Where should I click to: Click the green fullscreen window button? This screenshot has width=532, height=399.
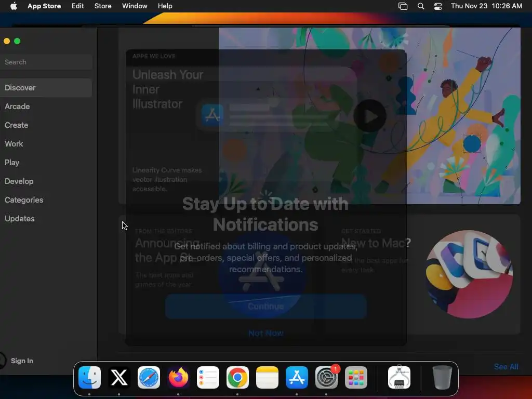[17, 41]
